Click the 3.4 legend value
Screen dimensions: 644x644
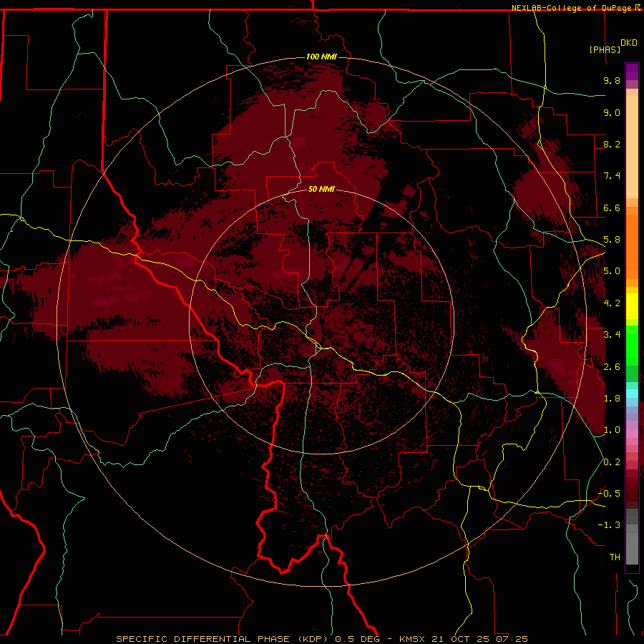click(x=612, y=335)
